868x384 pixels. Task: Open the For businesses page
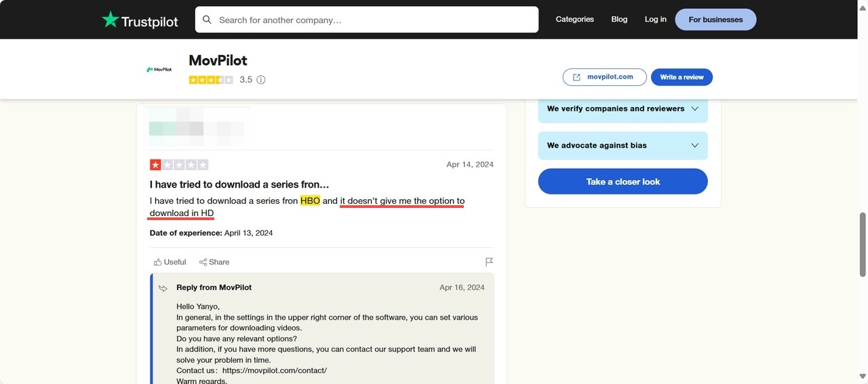coord(715,20)
